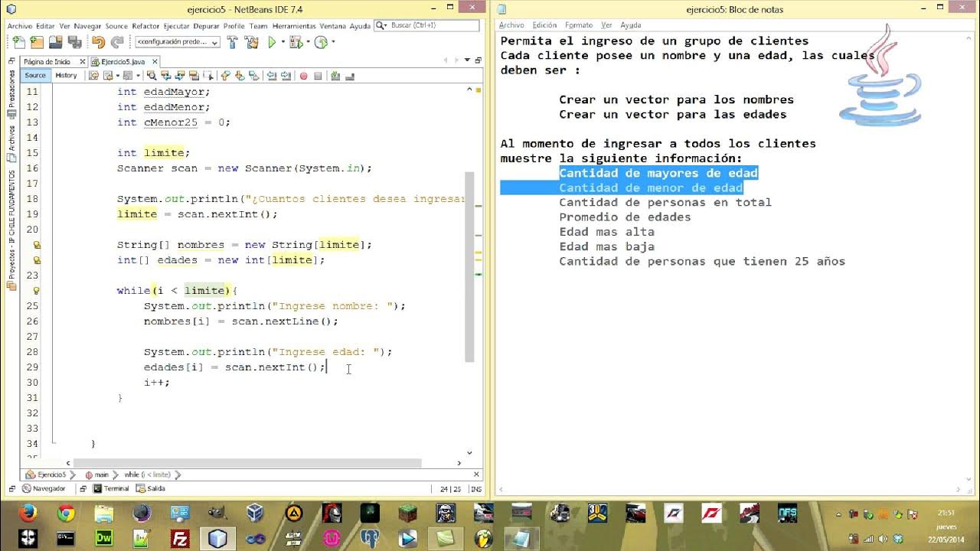Open the Archivo menu in NetBeans
Screen dimensions: 980x551
click(20, 25)
